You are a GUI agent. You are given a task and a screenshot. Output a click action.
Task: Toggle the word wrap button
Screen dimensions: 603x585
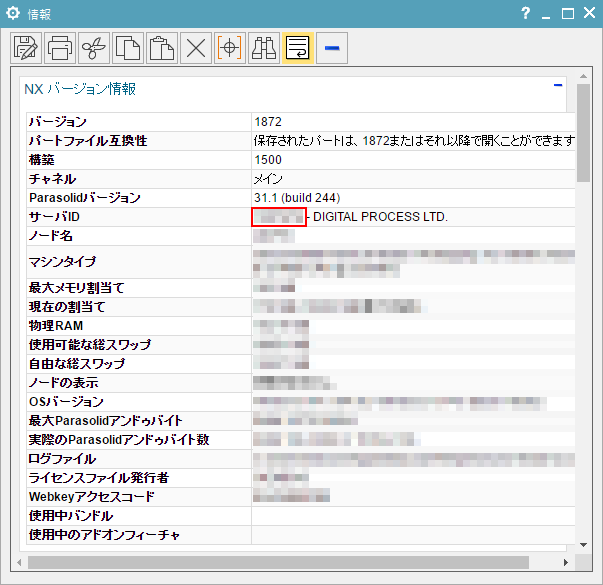[x=298, y=48]
